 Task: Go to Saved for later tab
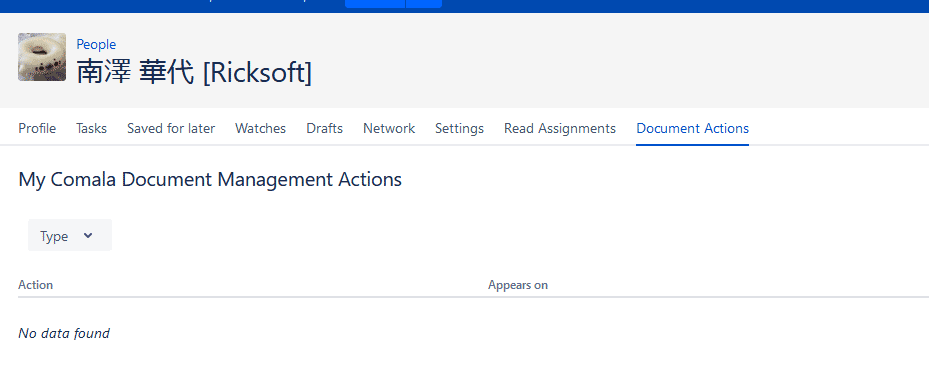(x=171, y=128)
